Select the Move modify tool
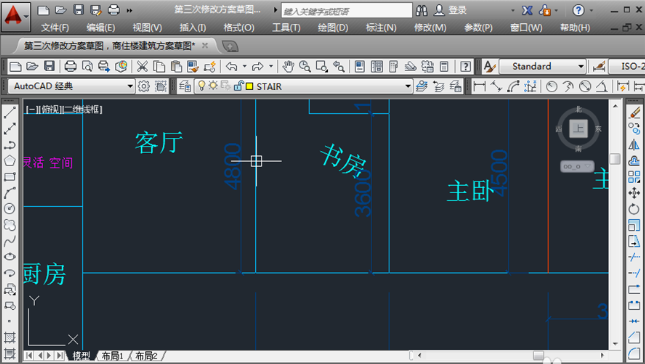645x364 pixels. click(x=634, y=193)
